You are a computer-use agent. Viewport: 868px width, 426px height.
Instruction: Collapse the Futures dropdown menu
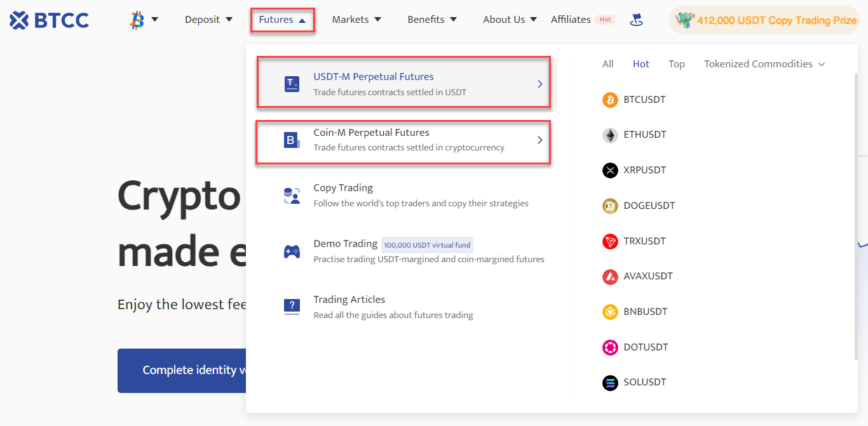coord(282,20)
